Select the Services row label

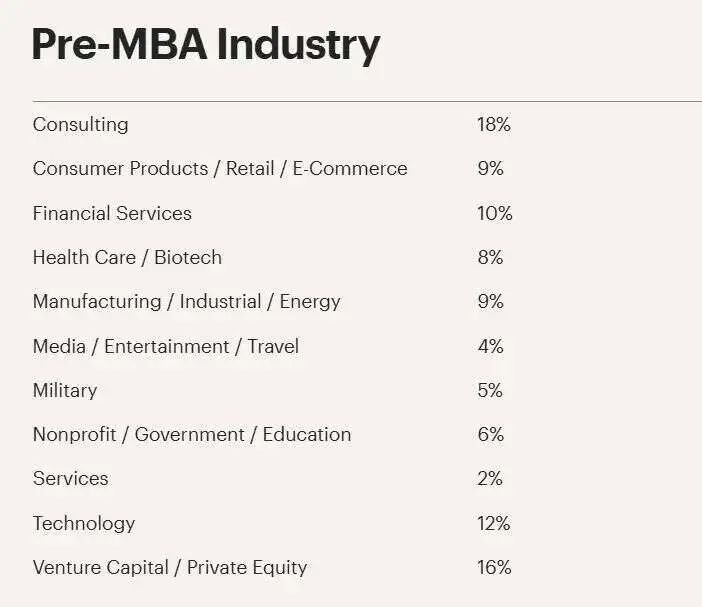tap(70, 479)
